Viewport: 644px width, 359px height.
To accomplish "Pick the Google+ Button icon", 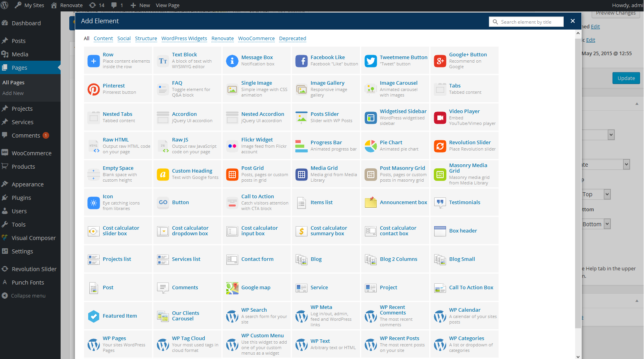I will [x=440, y=61].
